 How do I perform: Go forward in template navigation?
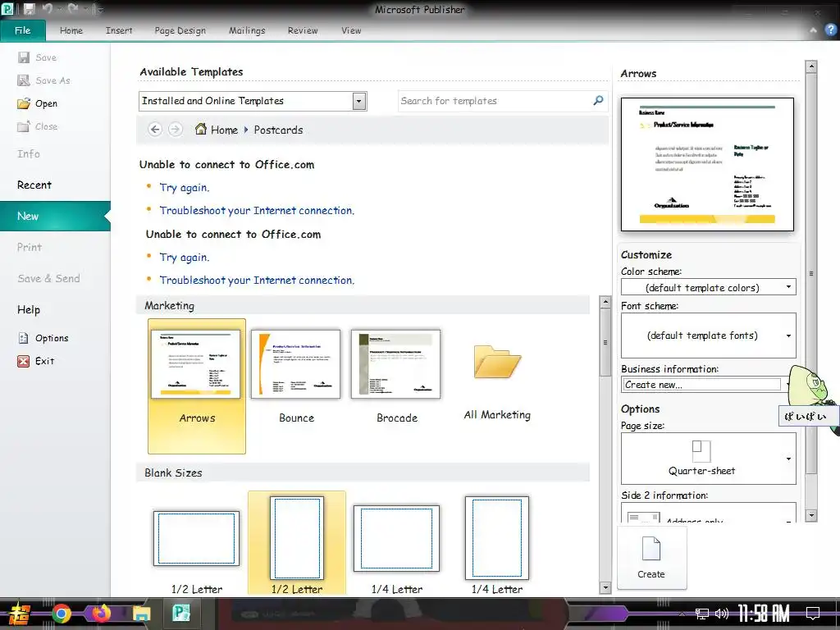[x=176, y=129]
